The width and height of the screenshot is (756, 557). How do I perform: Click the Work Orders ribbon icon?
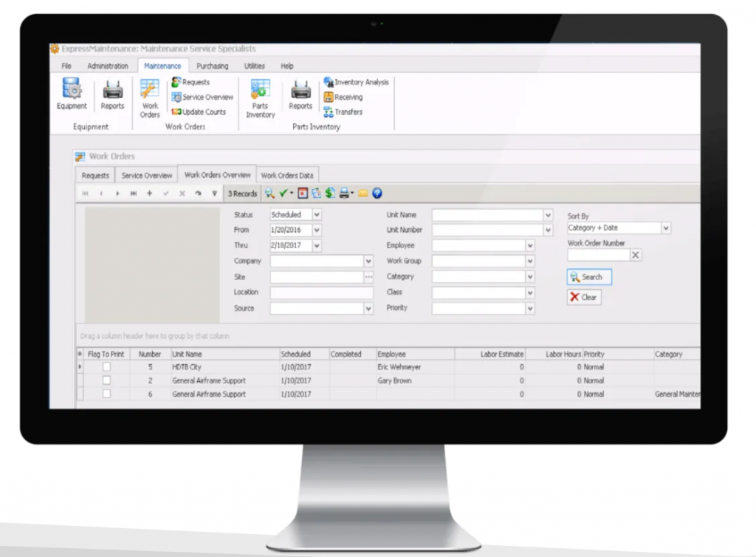point(150,97)
